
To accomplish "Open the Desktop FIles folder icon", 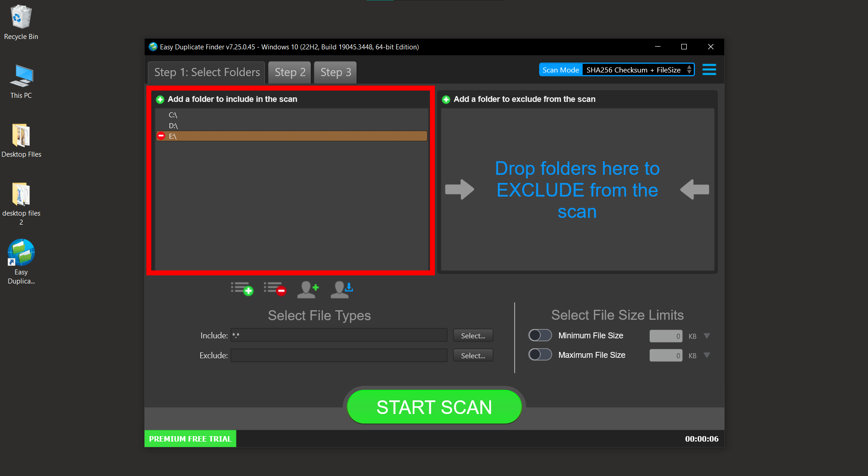I will tap(21, 140).
